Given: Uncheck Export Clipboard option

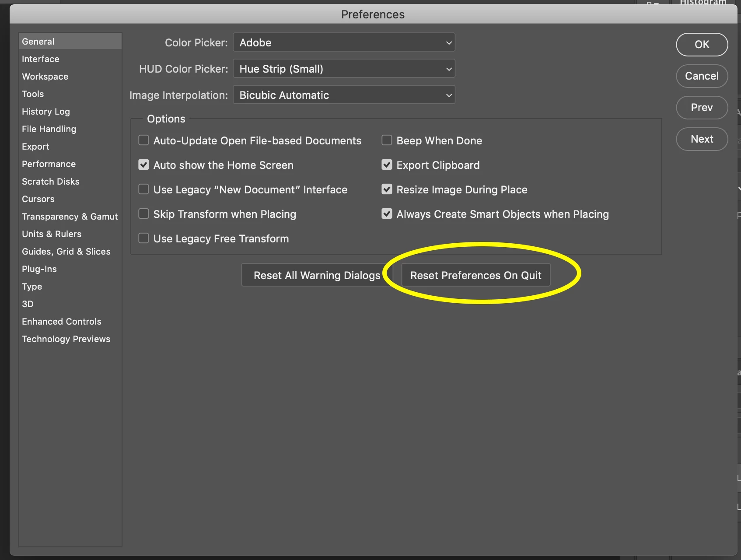Looking at the screenshot, I should [387, 164].
